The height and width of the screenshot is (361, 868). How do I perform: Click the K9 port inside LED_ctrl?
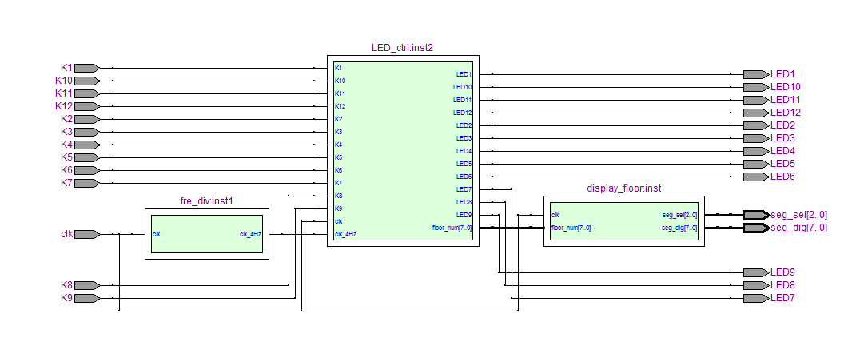point(338,208)
